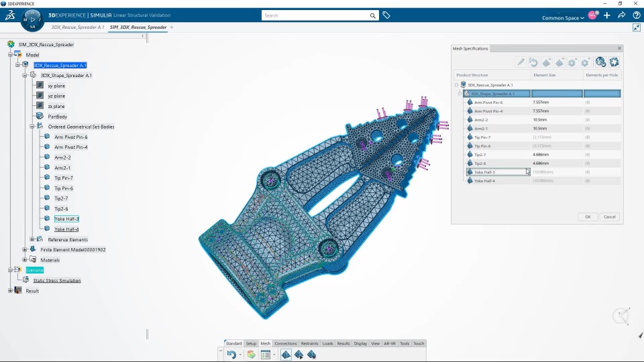Switch to the Results tab
Image resolution: width=644 pixels, height=362 pixels.
click(x=343, y=343)
